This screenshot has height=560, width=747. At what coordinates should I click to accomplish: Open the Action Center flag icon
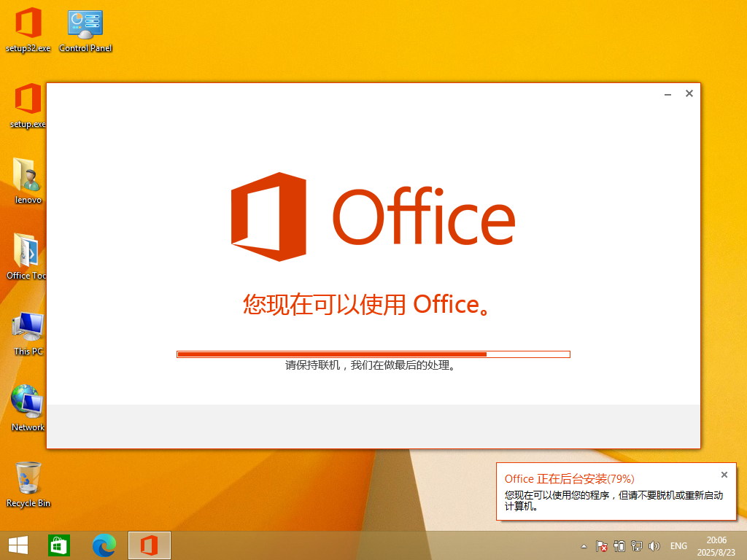(602, 545)
